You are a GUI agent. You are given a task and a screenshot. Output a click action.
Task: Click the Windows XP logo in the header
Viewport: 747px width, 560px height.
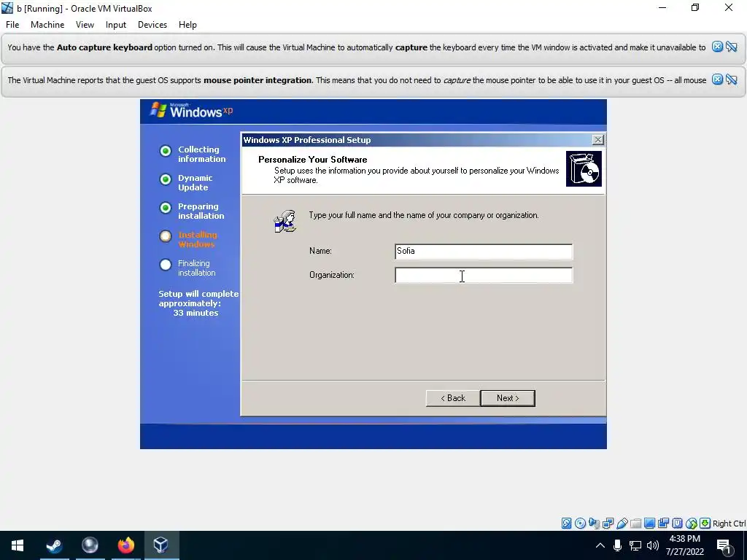(192, 111)
